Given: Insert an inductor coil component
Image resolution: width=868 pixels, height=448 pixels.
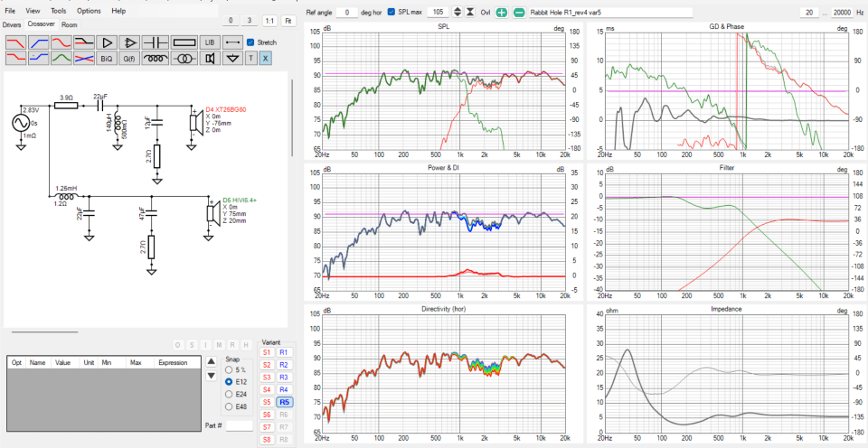Looking at the screenshot, I should click(x=156, y=58).
